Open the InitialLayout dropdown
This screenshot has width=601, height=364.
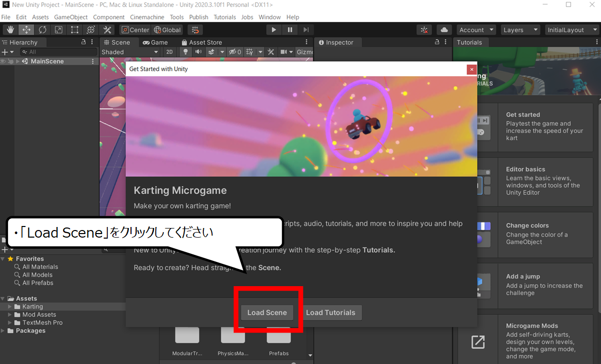point(573,30)
